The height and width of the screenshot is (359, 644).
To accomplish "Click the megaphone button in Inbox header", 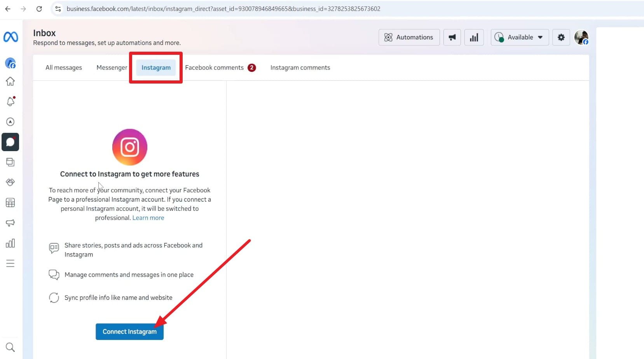I will pos(452,37).
